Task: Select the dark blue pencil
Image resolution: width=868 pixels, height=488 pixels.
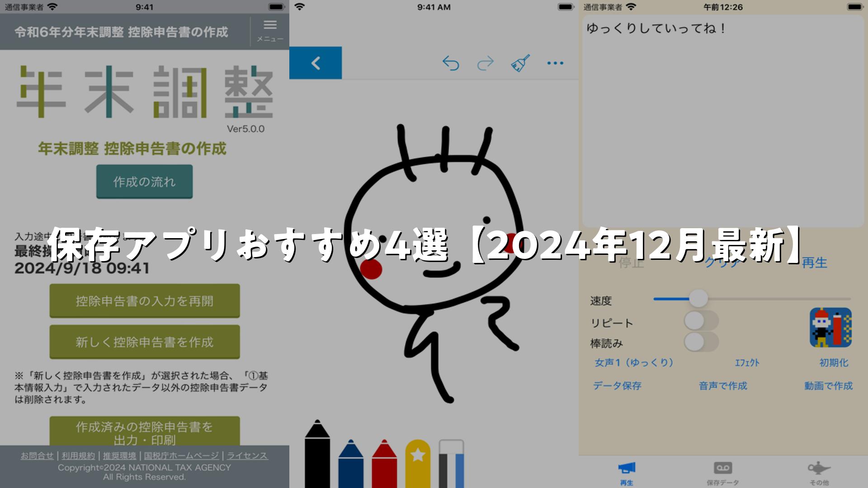Action: pos(351,464)
